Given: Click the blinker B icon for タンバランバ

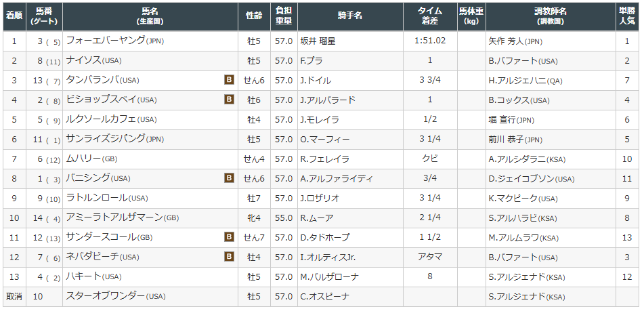Looking at the screenshot, I should (x=229, y=81).
